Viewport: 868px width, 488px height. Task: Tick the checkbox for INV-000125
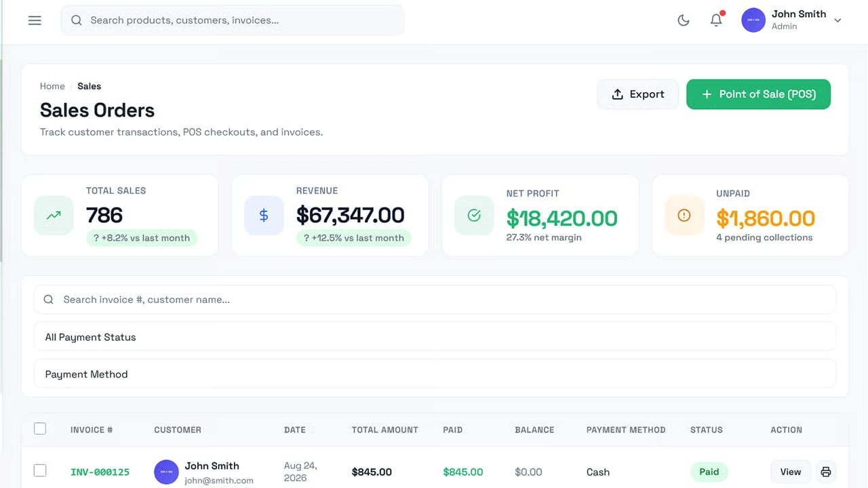pos(40,470)
